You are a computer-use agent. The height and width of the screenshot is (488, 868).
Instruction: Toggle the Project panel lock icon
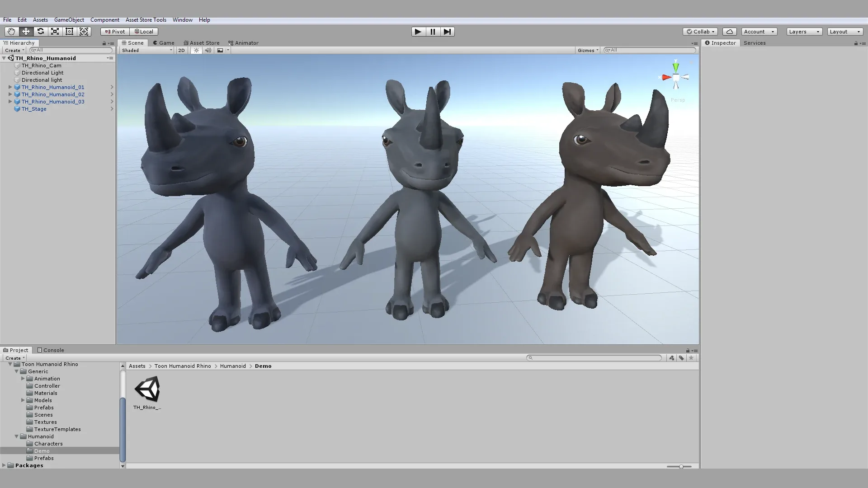click(688, 351)
